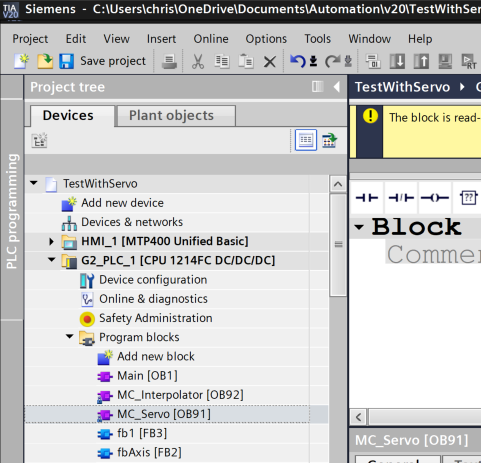Viewport: 481px width, 463px height.
Task: Toggle project tree table view icon
Action: pos(306,140)
